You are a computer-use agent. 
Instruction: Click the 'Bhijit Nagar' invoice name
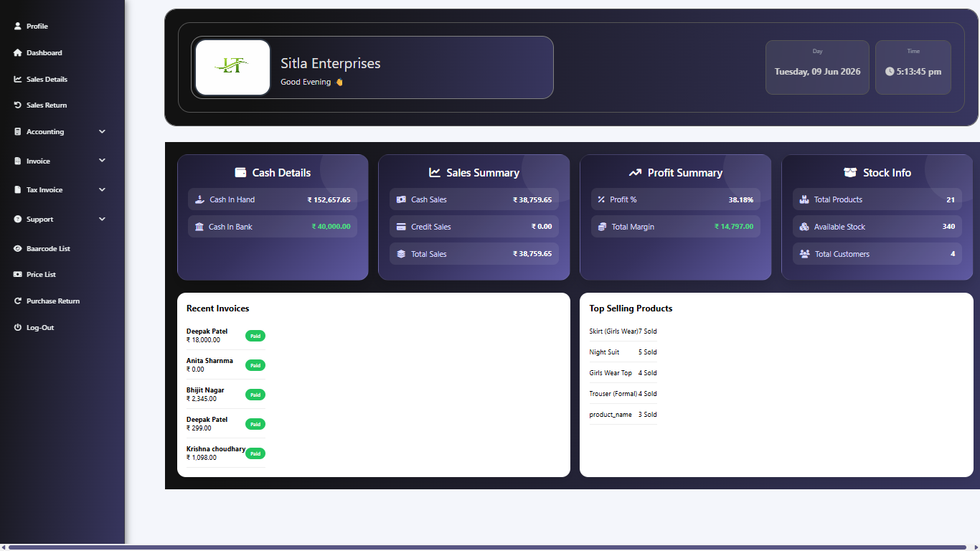pyautogui.click(x=205, y=390)
